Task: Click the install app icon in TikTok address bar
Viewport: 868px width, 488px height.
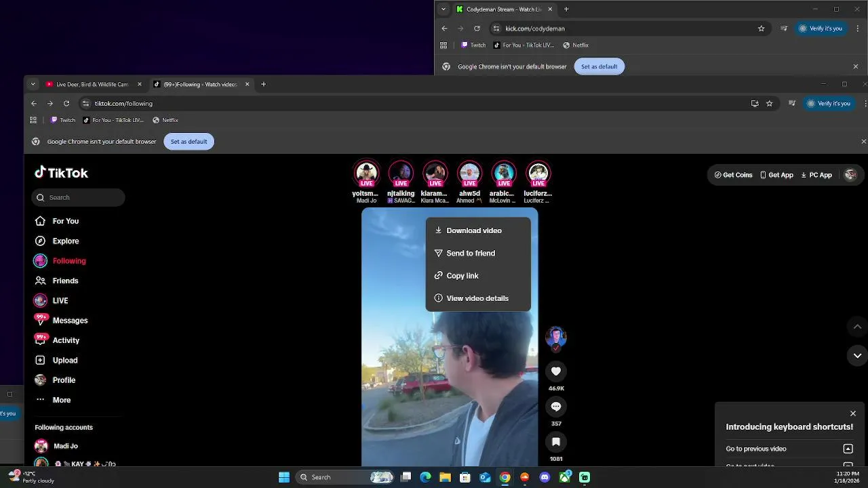Action: 755,104
